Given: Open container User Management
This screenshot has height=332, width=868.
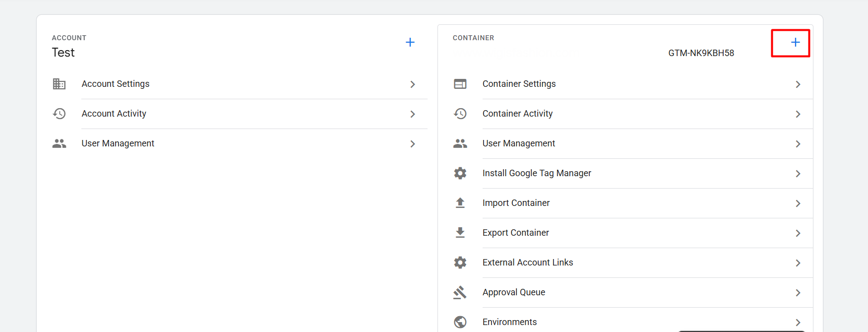Looking at the screenshot, I should click(x=518, y=143).
